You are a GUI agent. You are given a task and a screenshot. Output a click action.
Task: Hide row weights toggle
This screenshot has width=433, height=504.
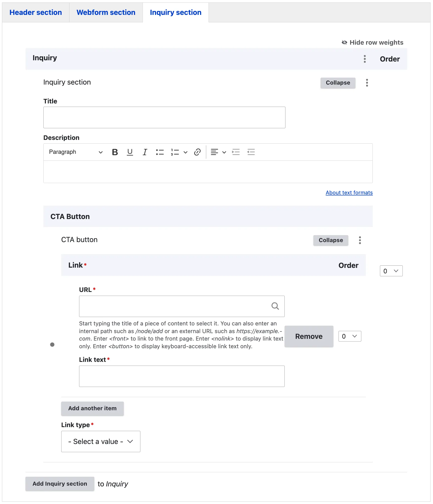click(372, 42)
